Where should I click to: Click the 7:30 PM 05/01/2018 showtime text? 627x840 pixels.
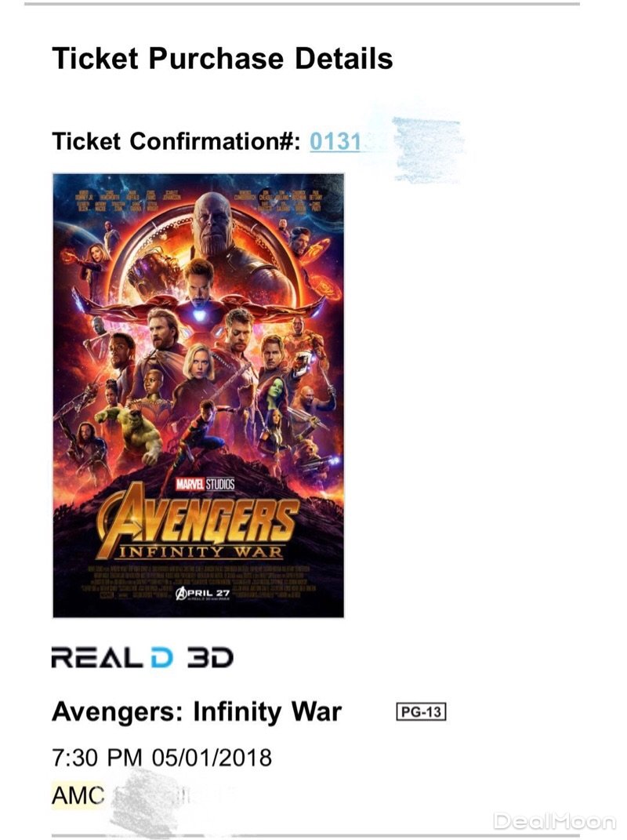(161, 758)
